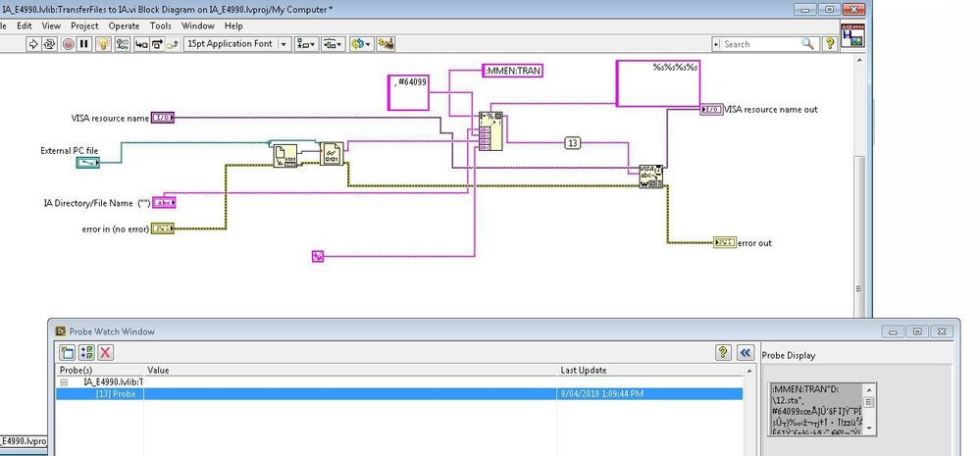The image size is (980, 456).
Task: Click the Probe Display text scrollbar
Action: point(870,409)
